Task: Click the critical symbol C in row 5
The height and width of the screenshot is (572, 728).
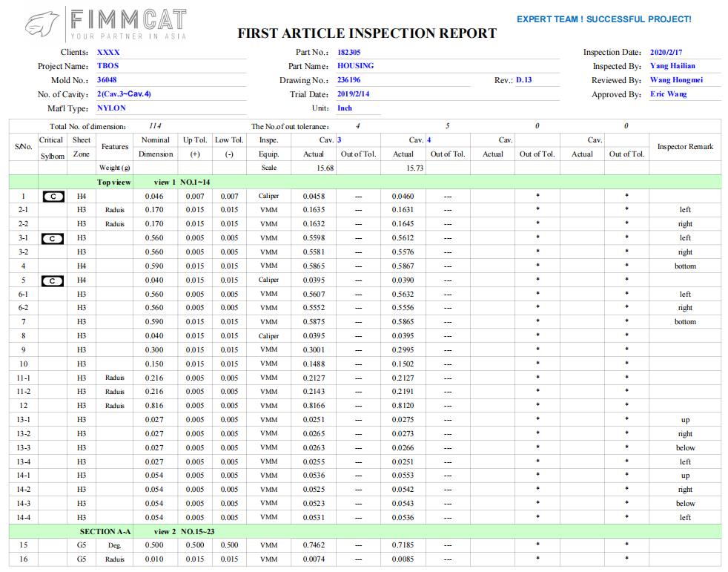Action: click(53, 280)
